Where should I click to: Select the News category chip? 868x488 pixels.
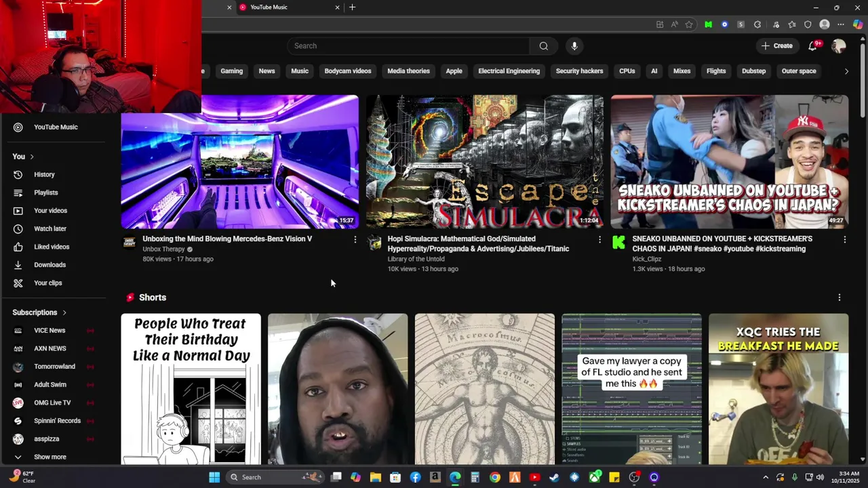267,71
